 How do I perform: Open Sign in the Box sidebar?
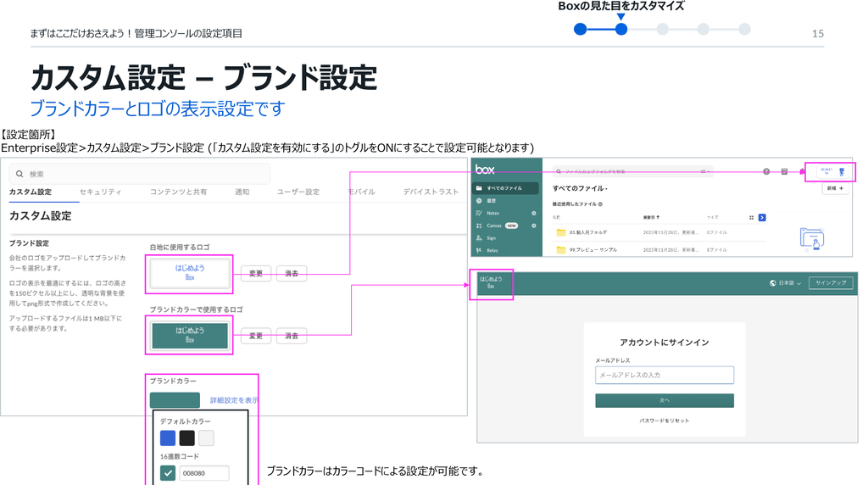click(491, 238)
